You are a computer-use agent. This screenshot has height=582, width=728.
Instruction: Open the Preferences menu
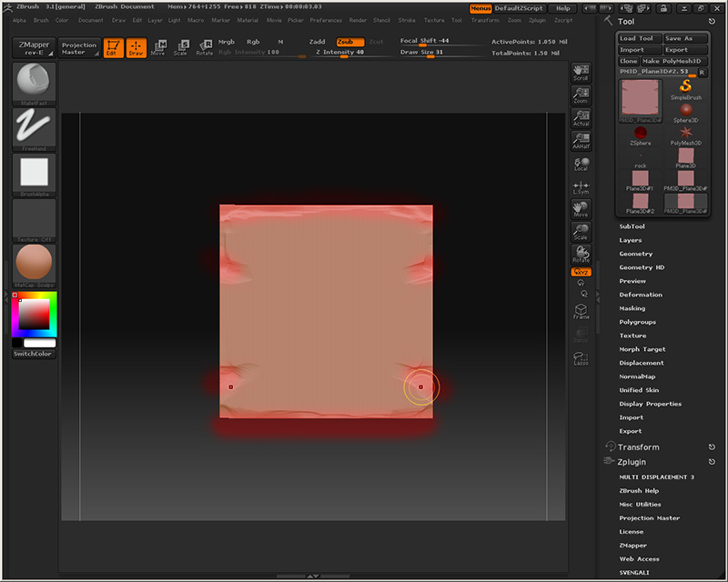326,20
